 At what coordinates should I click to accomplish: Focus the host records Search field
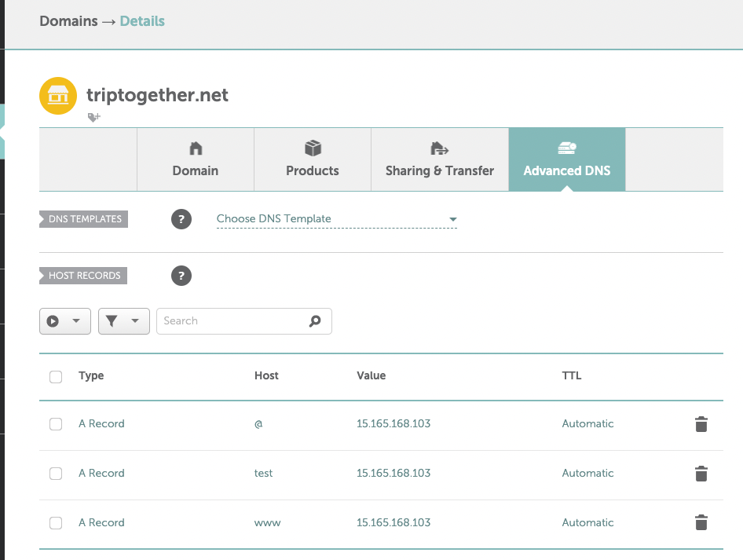pos(244,321)
